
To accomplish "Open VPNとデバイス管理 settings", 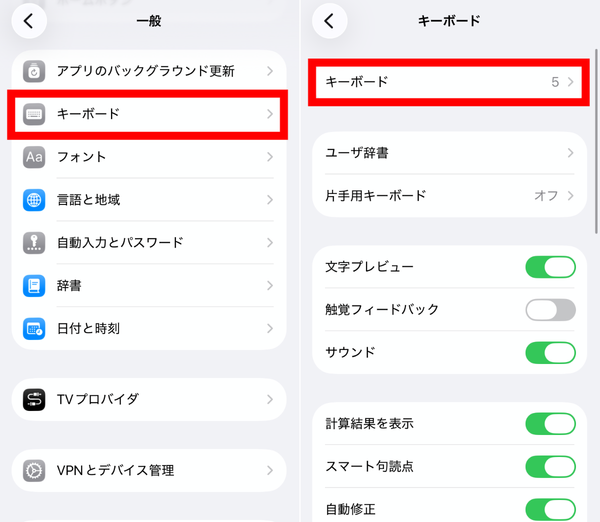I will [149, 471].
